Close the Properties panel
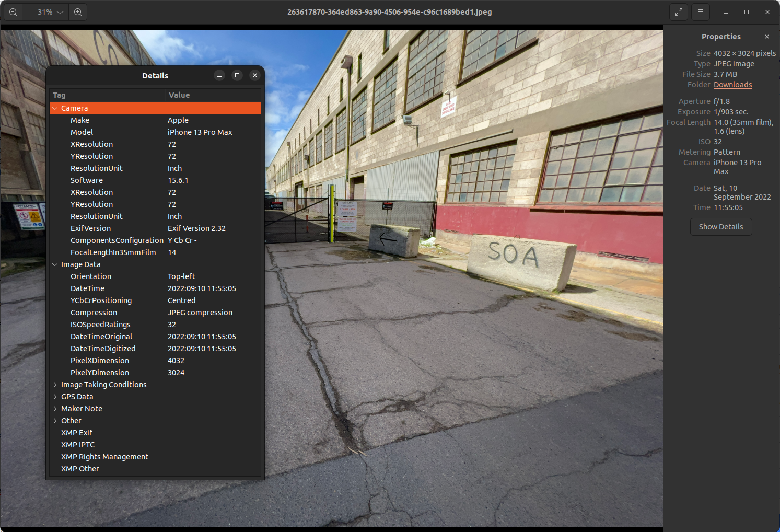Viewport: 780px width, 532px height. click(767, 37)
